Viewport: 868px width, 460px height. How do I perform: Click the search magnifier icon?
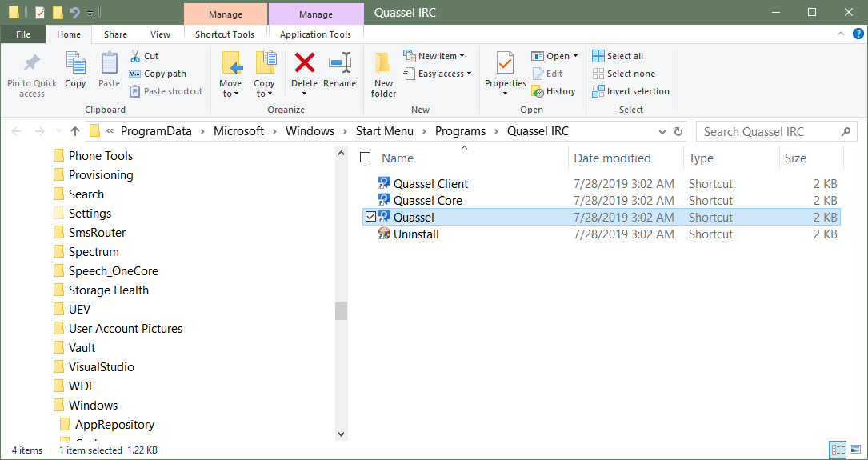846,132
